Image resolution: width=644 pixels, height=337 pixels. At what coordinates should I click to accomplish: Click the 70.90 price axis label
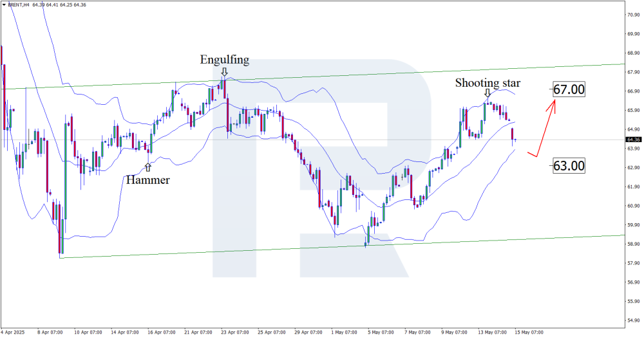[x=633, y=14]
